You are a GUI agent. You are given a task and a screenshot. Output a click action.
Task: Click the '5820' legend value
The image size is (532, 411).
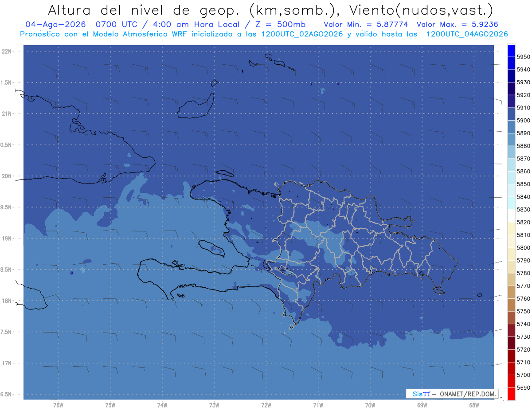click(x=524, y=222)
